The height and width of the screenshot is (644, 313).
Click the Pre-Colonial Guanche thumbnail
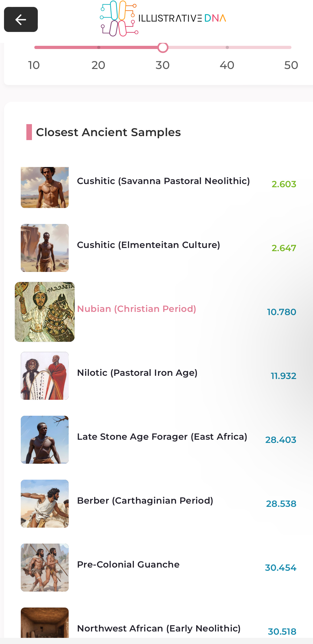[x=45, y=568]
